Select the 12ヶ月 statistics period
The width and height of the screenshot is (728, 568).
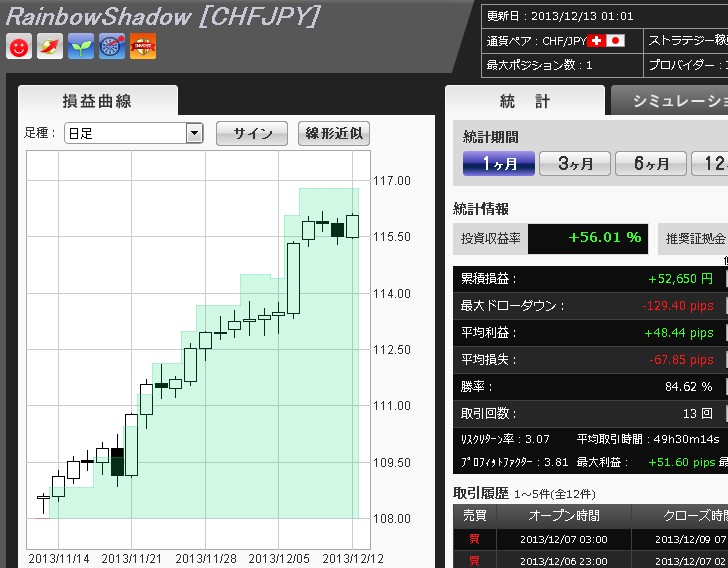point(709,163)
